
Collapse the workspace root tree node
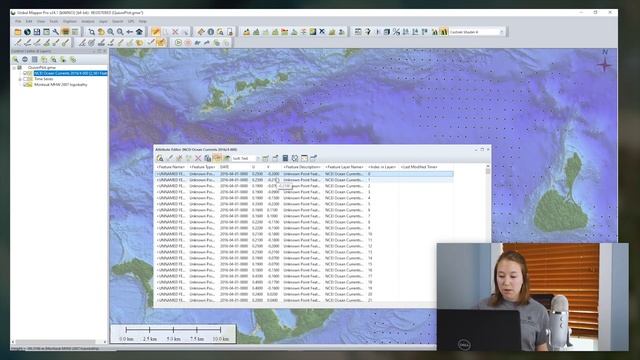14,68
